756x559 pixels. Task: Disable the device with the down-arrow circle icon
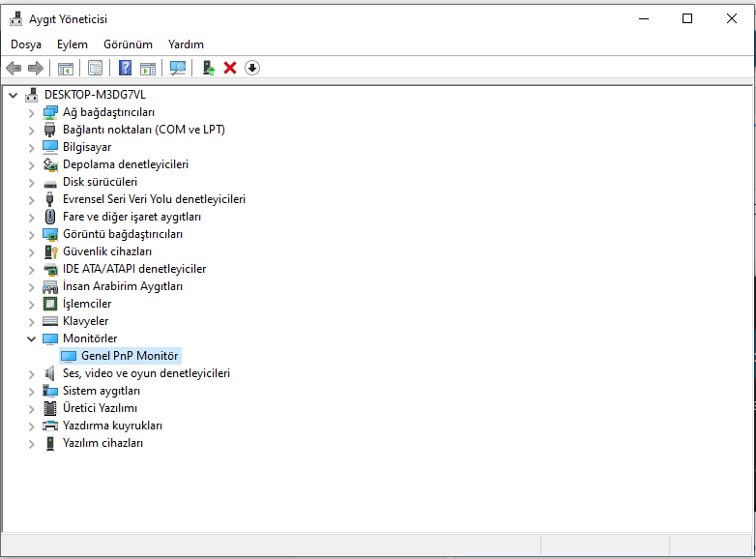(x=252, y=68)
